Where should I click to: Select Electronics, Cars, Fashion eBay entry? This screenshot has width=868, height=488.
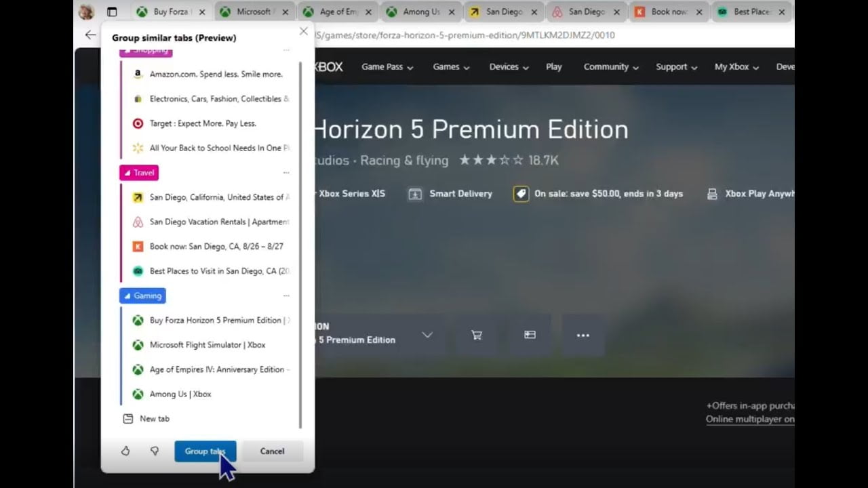pyautogui.click(x=210, y=99)
